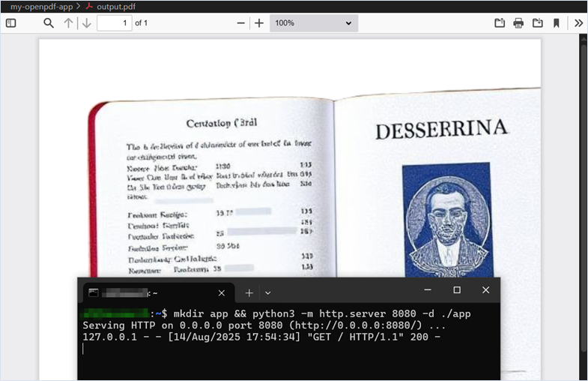588x381 pixels.
Task: Download the PDF with save icon
Action: (x=537, y=23)
